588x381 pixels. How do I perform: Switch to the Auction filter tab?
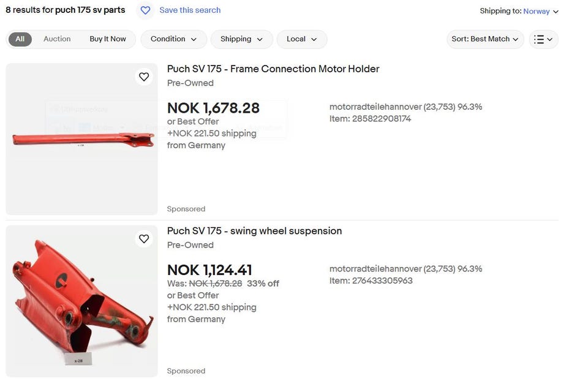coord(57,39)
